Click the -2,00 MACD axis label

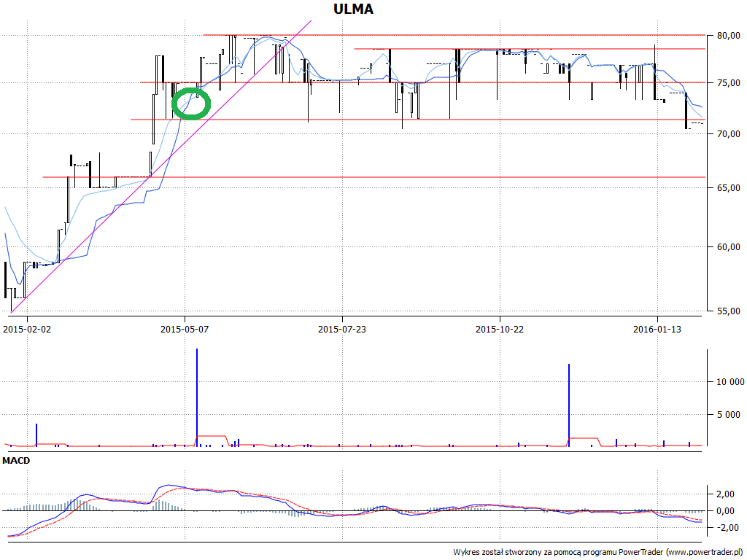pos(729,528)
